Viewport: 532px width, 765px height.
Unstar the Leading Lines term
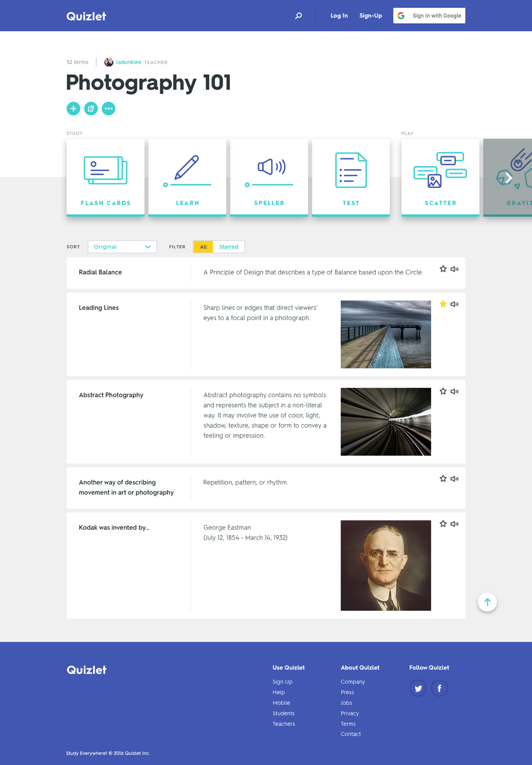(x=443, y=304)
